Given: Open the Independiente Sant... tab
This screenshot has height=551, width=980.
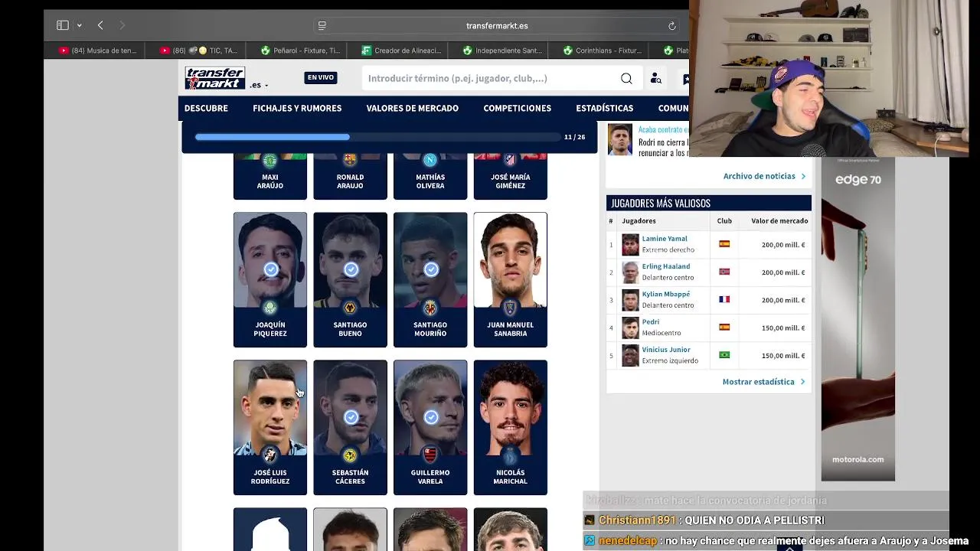Looking at the screenshot, I should tap(502, 51).
